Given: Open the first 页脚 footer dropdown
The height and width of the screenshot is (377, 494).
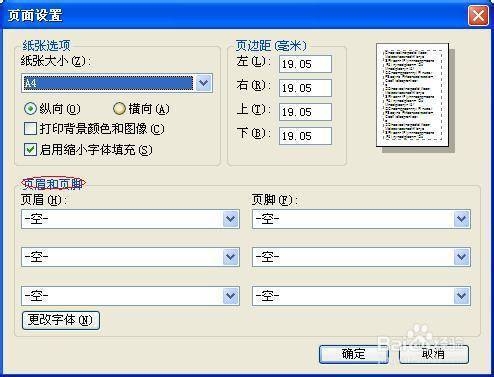Looking at the screenshot, I should click(x=361, y=219).
